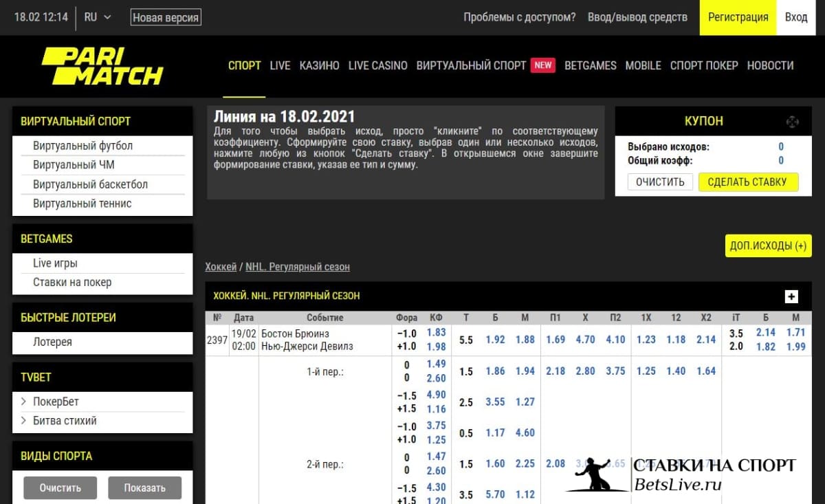Open the Виртуальный теннис link
This screenshot has width=825, height=504.
pyautogui.click(x=82, y=204)
